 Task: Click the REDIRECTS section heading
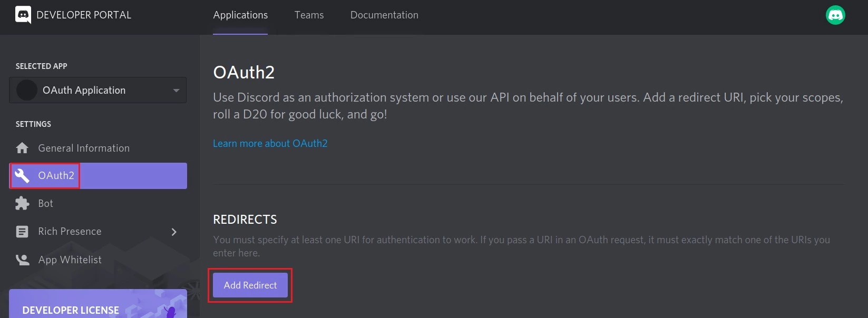(x=245, y=220)
